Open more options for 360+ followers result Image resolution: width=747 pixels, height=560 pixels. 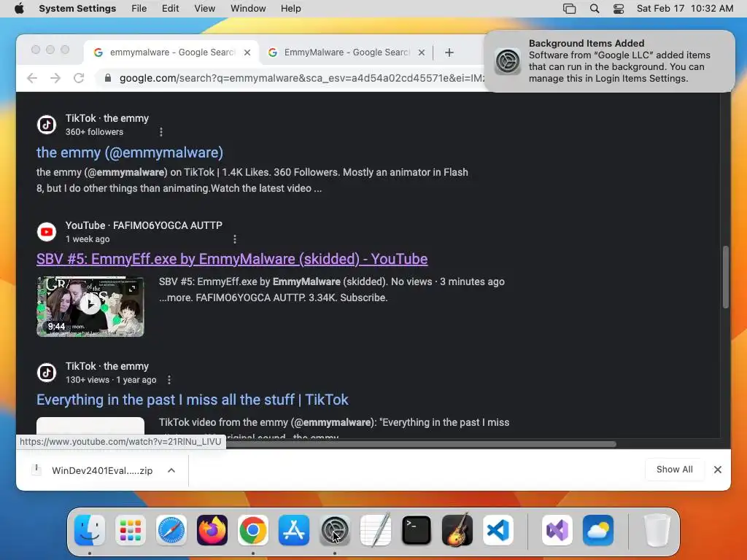pos(161,132)
